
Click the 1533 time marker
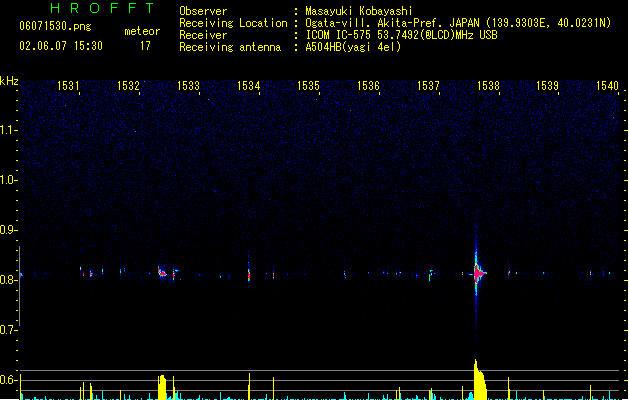188,86
